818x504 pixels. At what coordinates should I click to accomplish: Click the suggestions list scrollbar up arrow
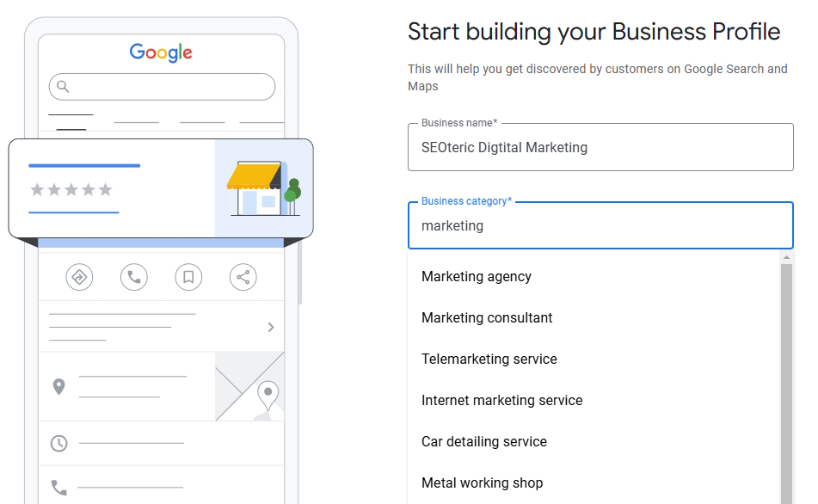click(x=786, y=257)
